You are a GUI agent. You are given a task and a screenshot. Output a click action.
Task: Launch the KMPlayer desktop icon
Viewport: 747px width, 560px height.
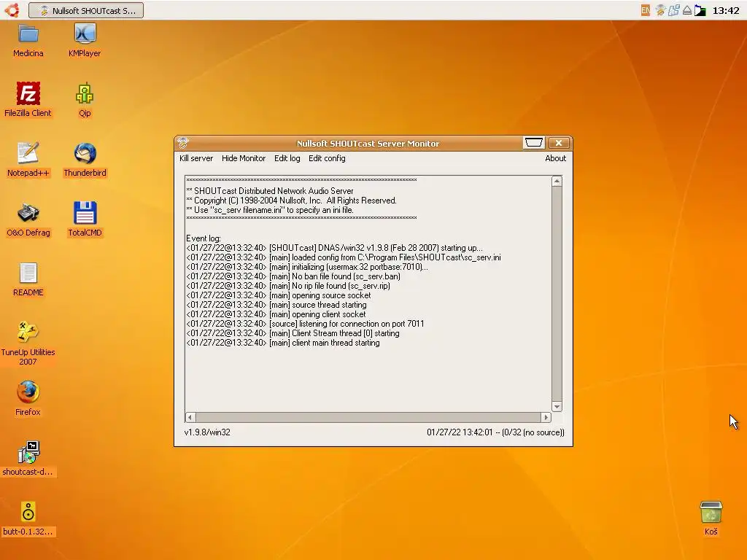[85, 34]
